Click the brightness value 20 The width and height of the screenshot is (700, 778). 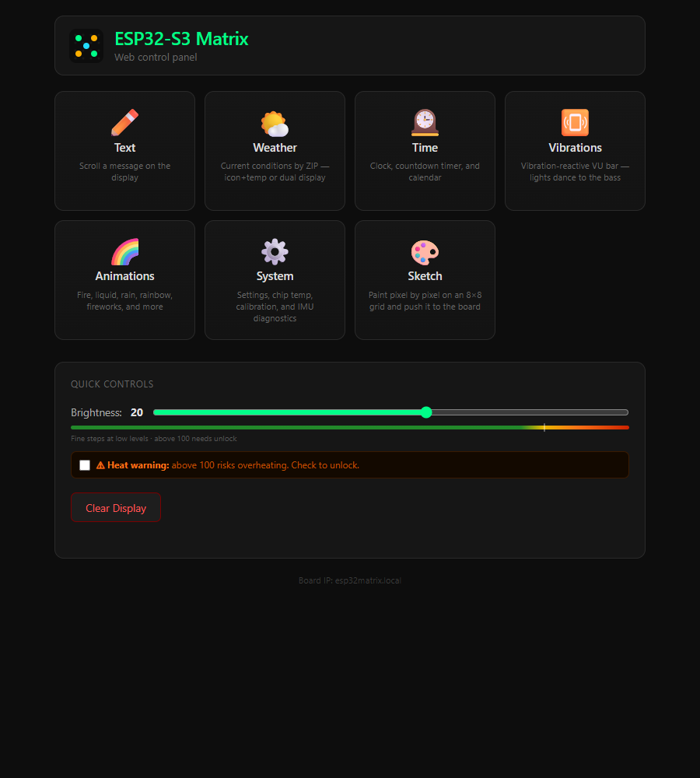[137, 413]
